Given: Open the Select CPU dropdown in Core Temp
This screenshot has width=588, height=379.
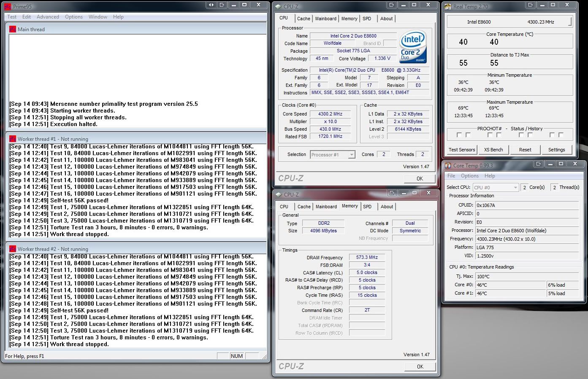Looking at the screenshot, I should coord(496,187).
